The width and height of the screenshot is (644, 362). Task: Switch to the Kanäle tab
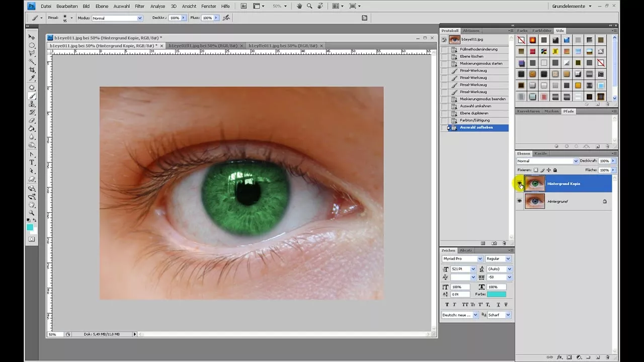540,153
